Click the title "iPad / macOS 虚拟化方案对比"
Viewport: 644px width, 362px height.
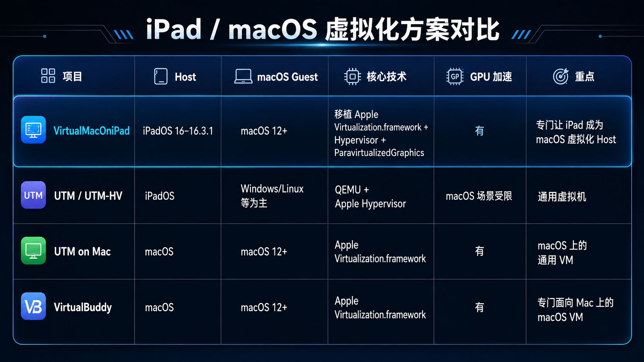pyautogui.click(x=323, y=29)
